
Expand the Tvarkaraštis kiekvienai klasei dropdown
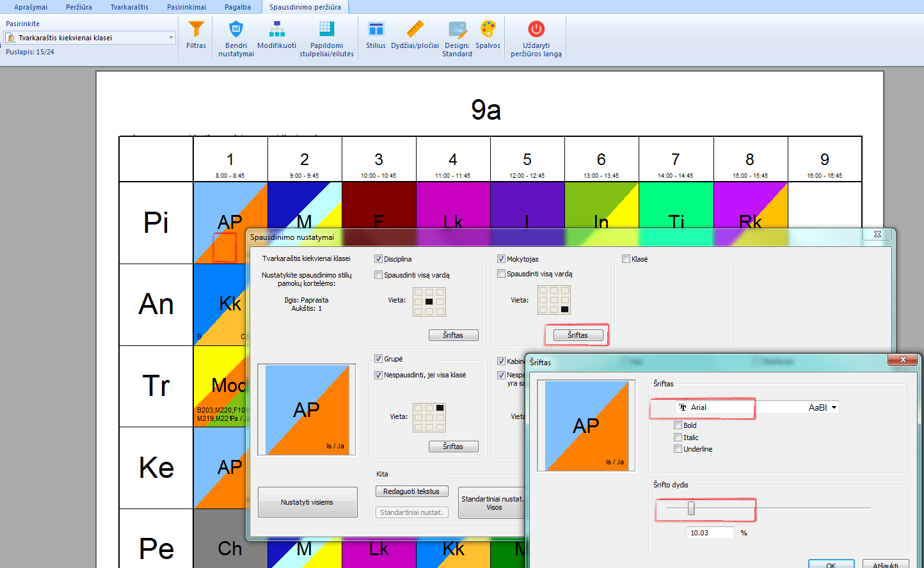(171, 38)
